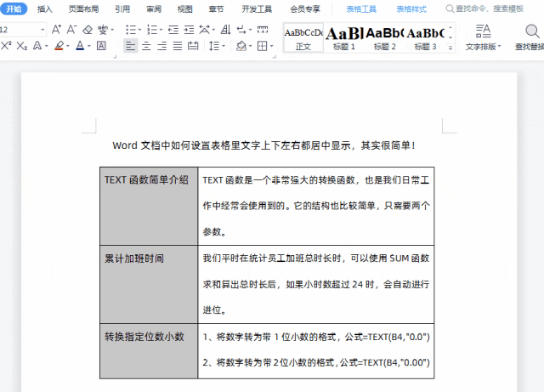The image size is (544, 392).
Task: Open the 表格工具 (Table Tools) tab
Action: 361,9
